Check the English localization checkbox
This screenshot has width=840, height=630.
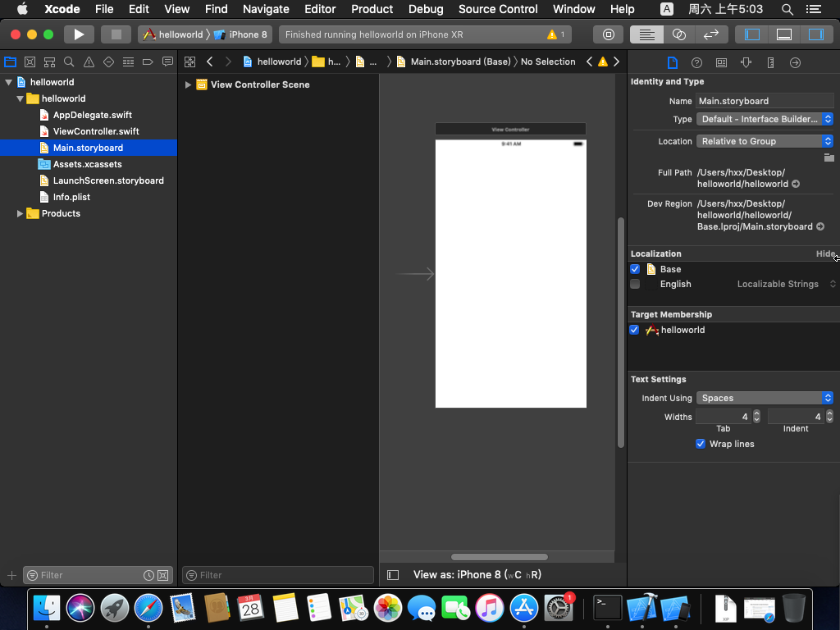click(635, 284)
